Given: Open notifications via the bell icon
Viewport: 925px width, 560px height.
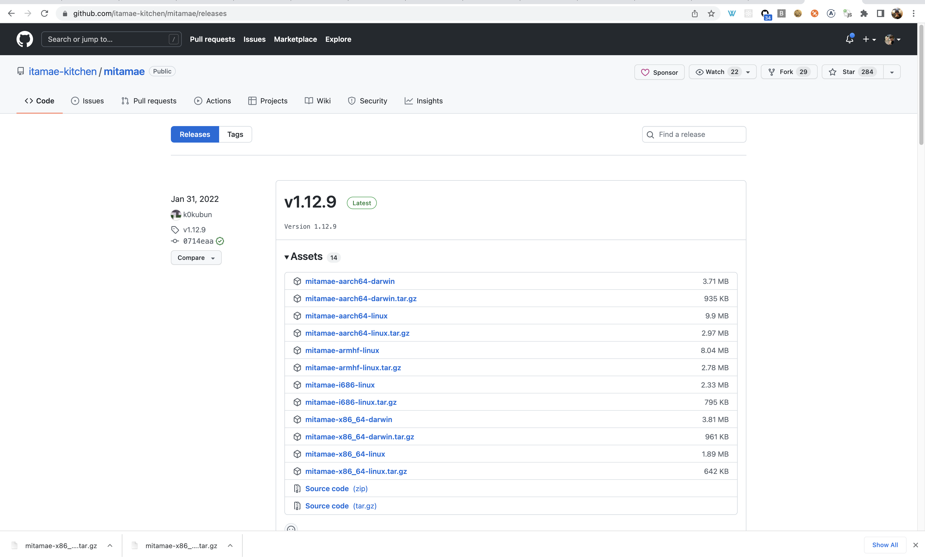Looking at the screenshot, I should (x=849, y=39).
